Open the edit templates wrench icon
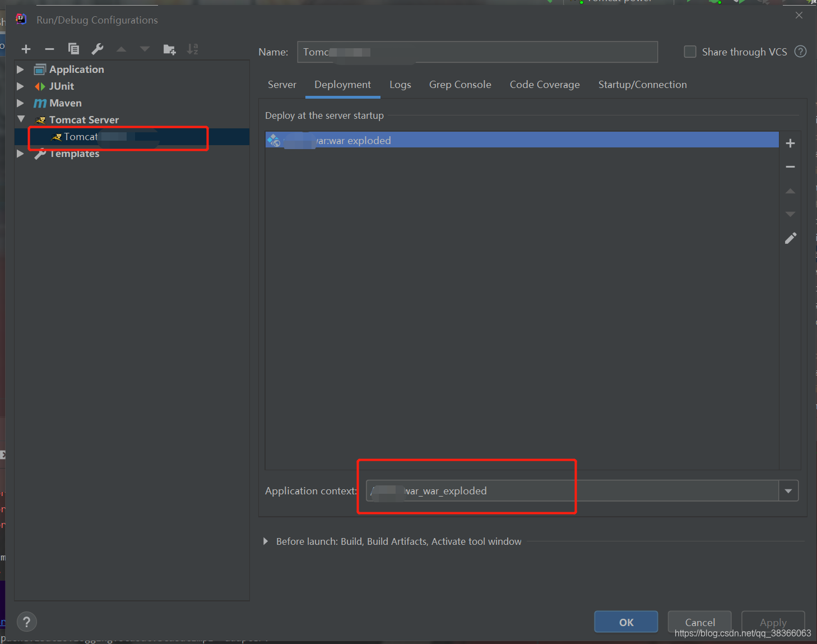This screenshot has width=817, height=644. (x=98, y=49)
